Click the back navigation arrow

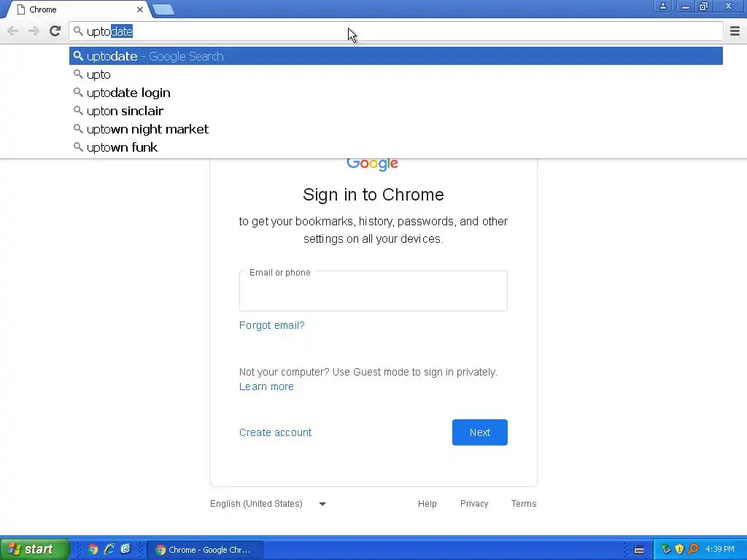coord(13,31)
